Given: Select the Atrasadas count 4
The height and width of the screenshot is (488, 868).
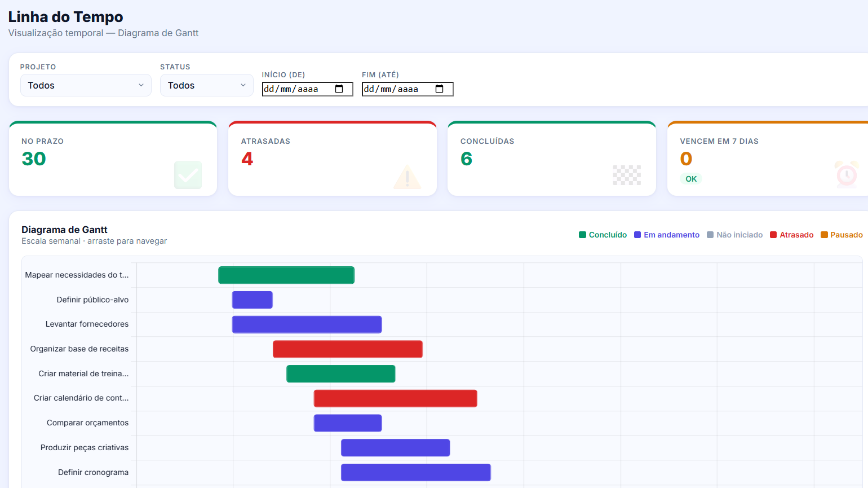Looking at the screenshot, I should 247,159.
